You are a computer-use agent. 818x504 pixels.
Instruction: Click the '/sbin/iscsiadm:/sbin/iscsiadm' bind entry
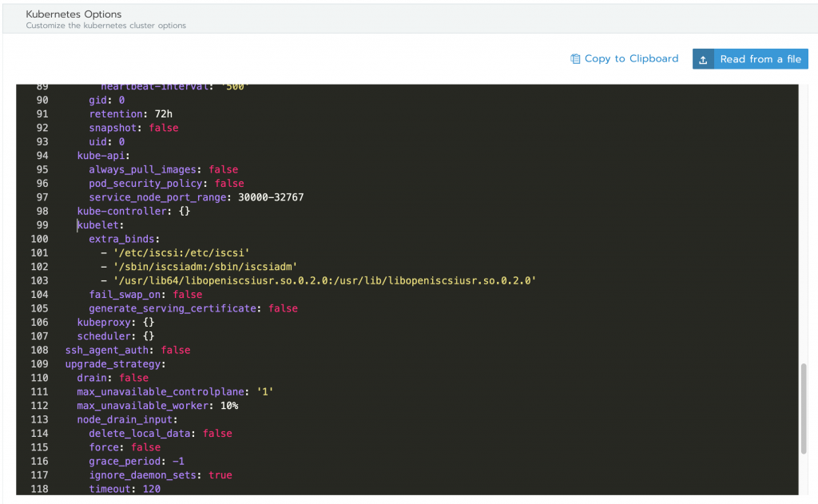coord(205,267)
